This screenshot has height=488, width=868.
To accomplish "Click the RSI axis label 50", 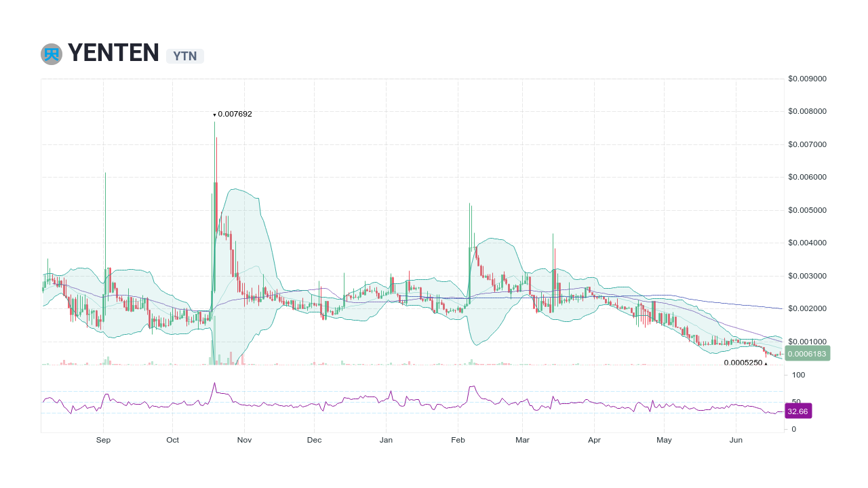I will click(796, 402).
